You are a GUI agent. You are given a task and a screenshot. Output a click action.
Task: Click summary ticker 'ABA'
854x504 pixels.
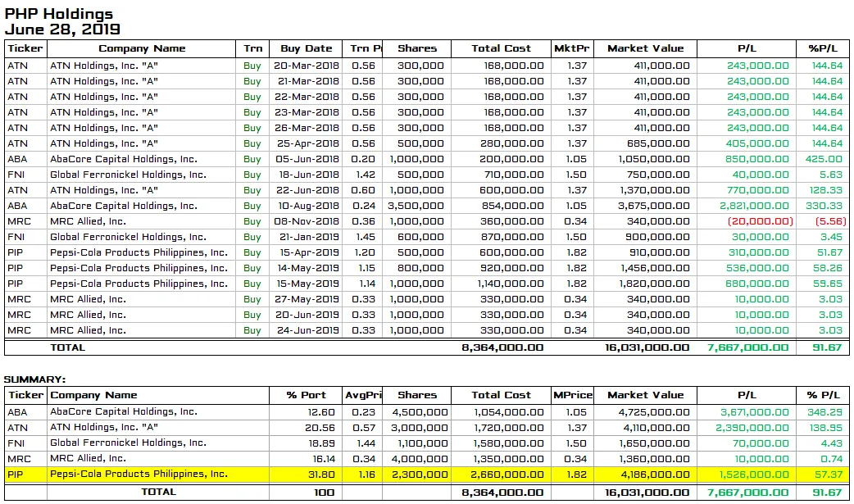pos(17,412)
